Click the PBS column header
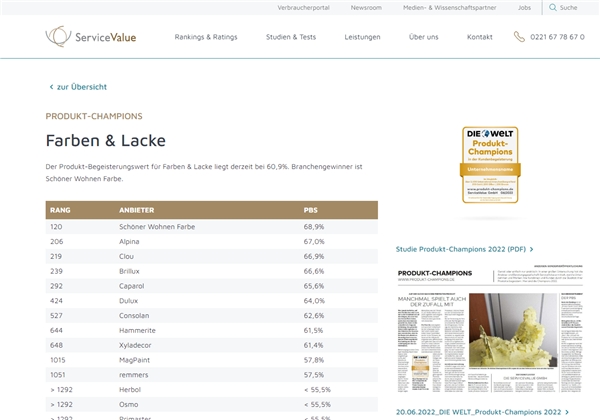The height and width of the screenshot is (420, 600). [311, 210]
